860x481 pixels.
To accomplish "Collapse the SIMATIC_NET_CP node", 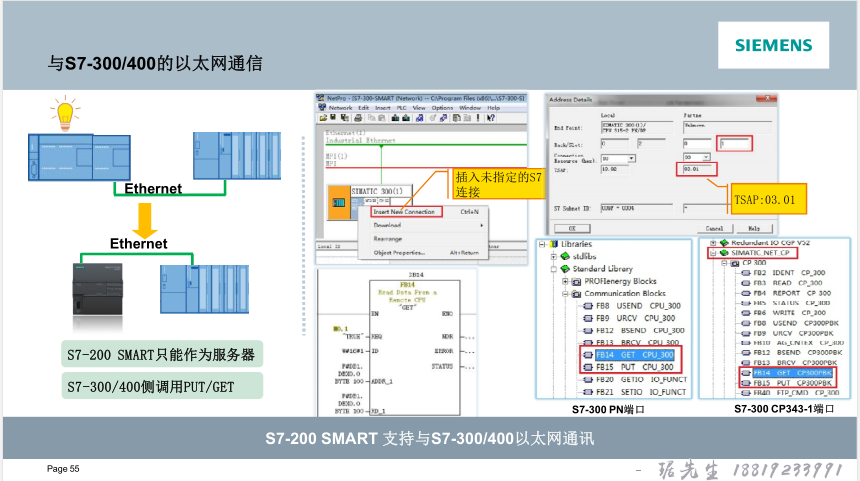I will 713,253.
